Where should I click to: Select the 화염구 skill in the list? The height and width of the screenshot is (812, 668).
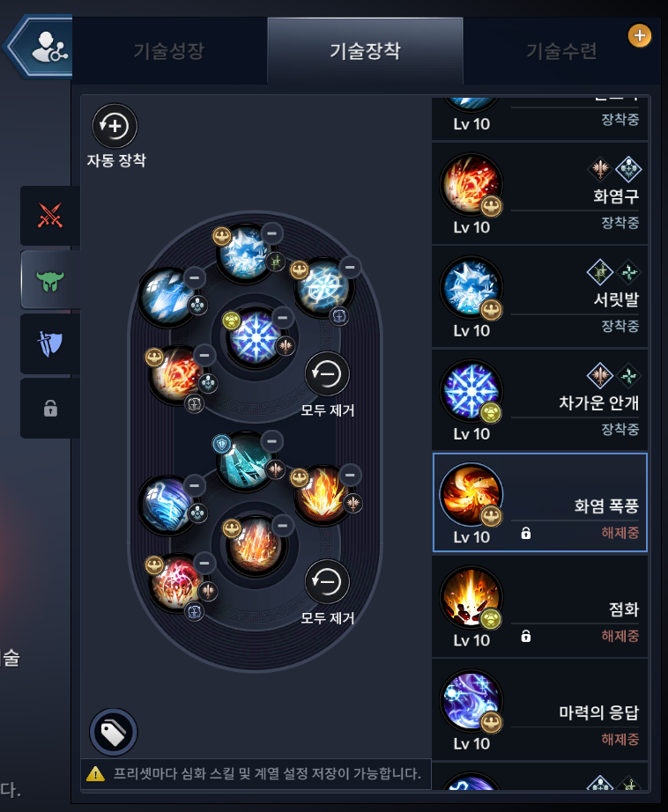[x=539, y=193]
